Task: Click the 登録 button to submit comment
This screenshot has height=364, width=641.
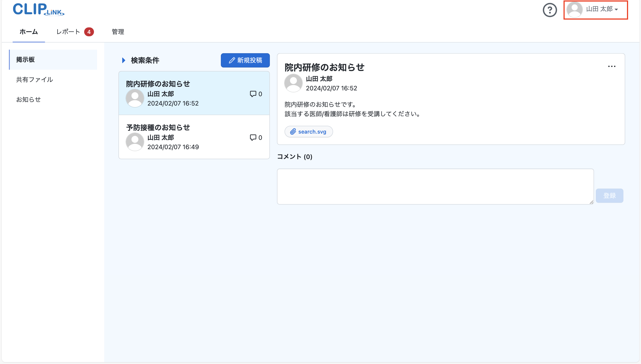Action: click(610, 195)
